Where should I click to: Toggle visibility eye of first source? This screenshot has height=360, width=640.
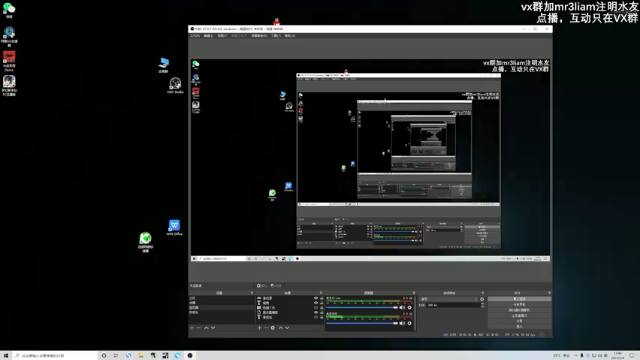tap(316, 298)
